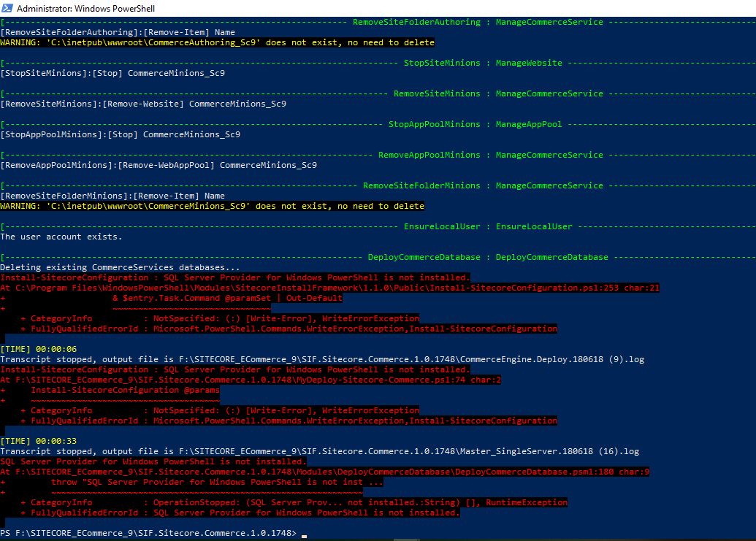Click the 'StopAppPoolMinions : ManageAppPool' header

pos(475,124)
